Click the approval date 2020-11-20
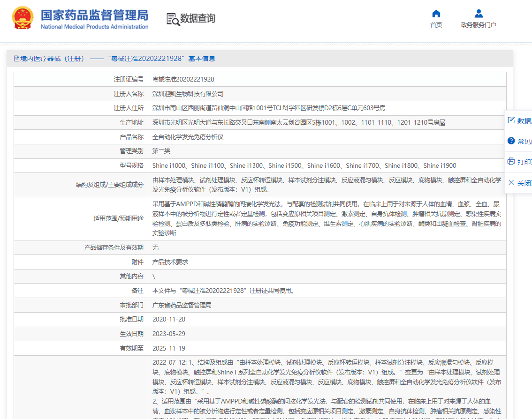 (x=168, y=319)
